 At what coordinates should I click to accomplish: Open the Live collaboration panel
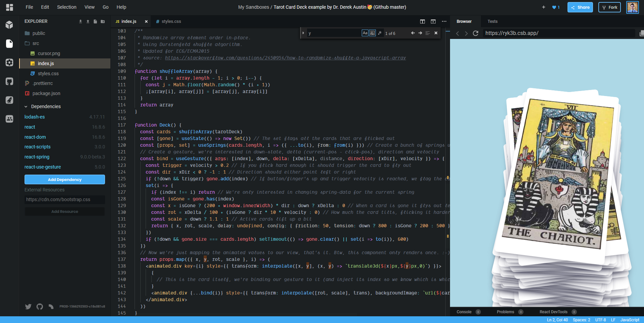tap(9, 119)
